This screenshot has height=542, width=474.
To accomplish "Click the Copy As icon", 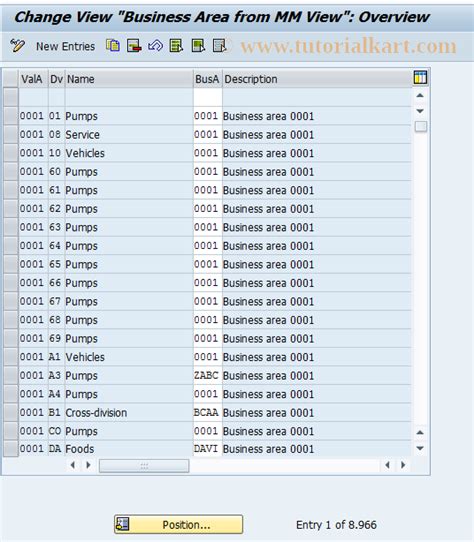I will coord(113,46).
